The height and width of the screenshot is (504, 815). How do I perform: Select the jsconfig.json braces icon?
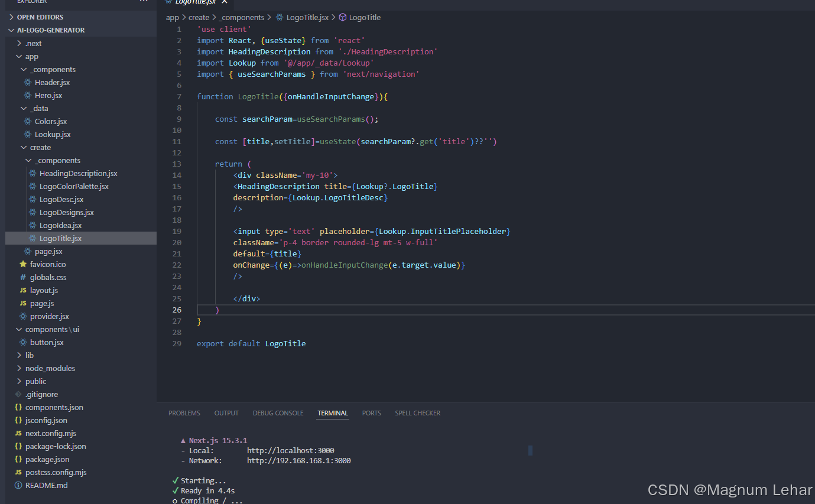click(x=18, y=420)
